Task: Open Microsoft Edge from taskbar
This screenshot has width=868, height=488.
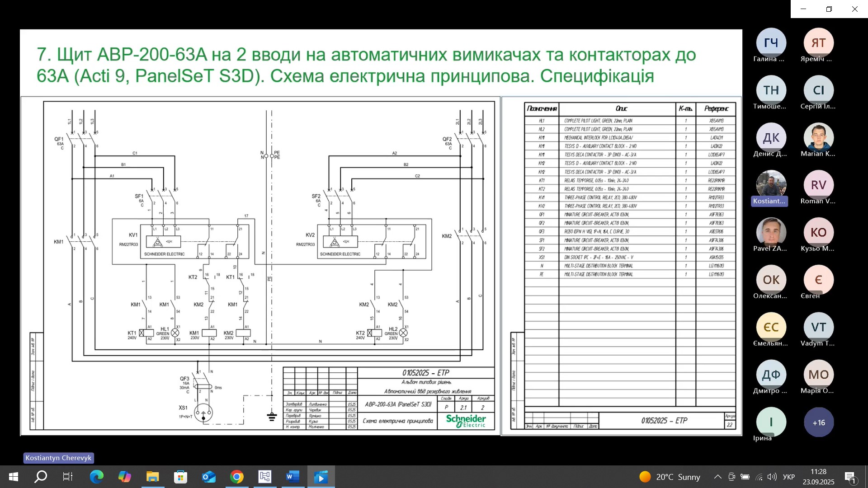Action: point(96,477)
